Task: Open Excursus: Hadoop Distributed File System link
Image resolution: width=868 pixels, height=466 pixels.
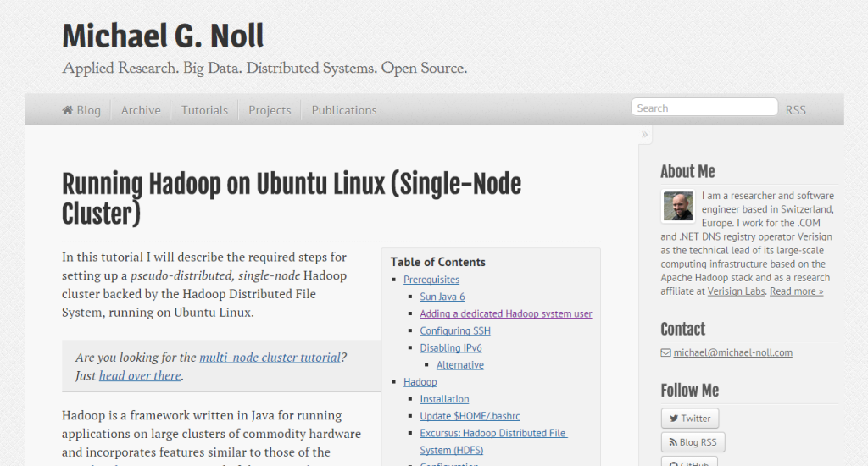Action: tap(493, 441)
